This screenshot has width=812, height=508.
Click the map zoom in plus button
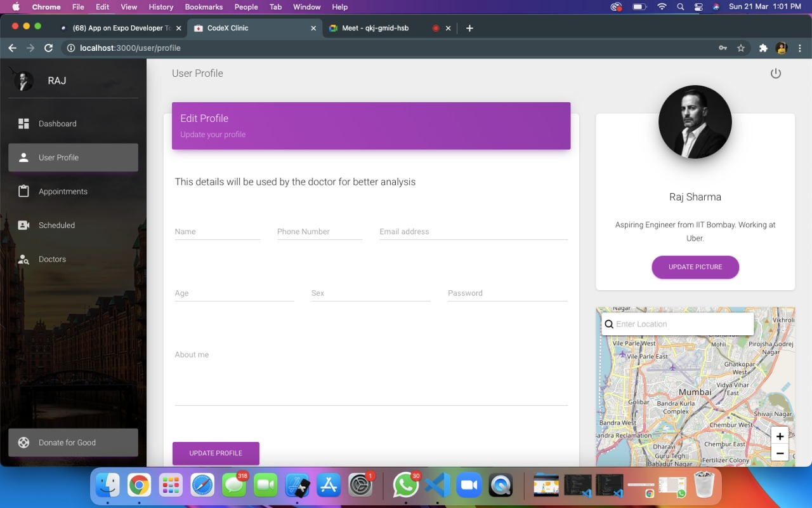tap(780, 436)
